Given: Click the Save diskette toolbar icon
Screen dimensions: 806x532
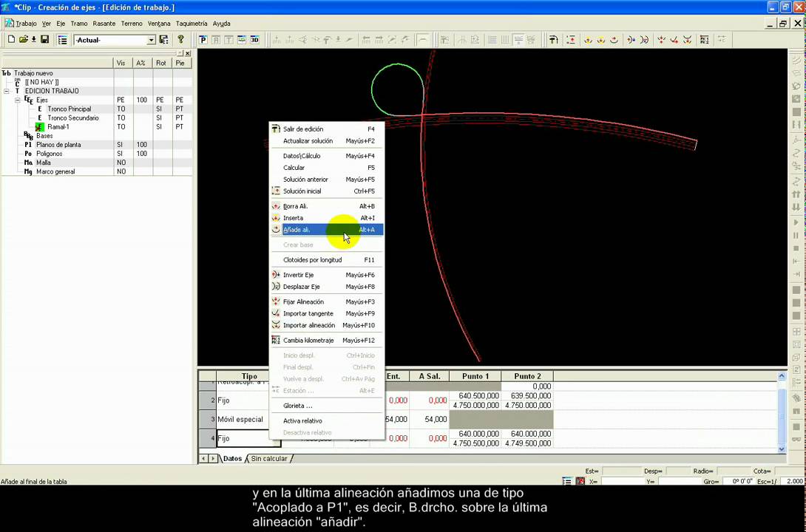Looking at the screenshot, I should pos(44,40).
